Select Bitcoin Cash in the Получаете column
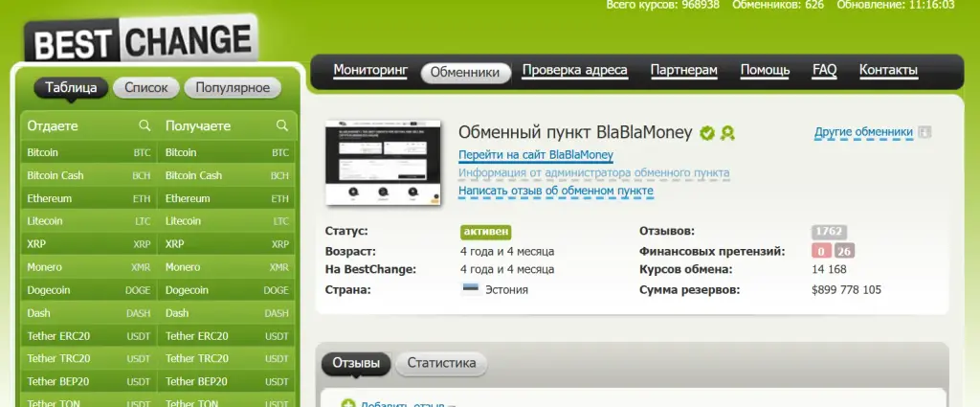 point(226,175)
